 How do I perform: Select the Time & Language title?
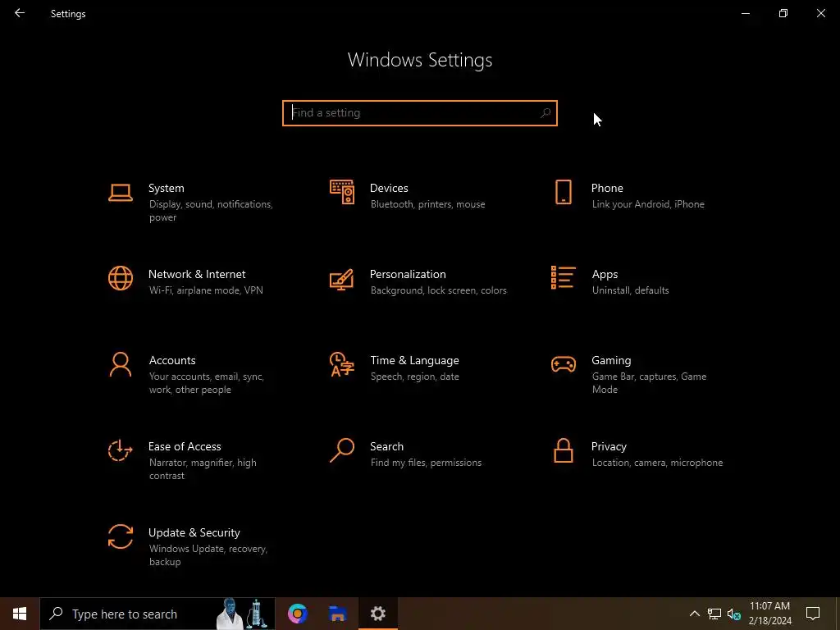[414, 361]
